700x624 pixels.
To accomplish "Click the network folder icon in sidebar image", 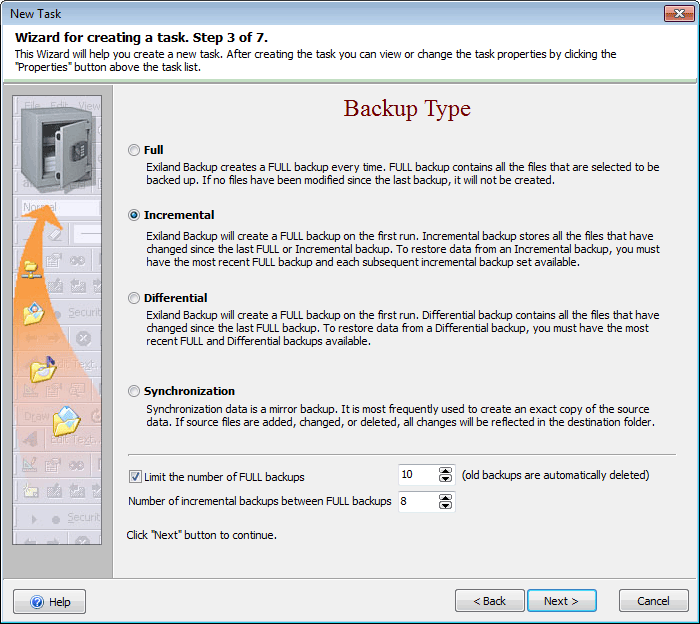I will click(31, 269).
